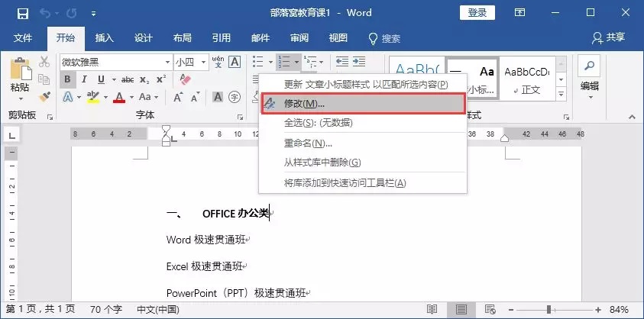Click the character border A icon

[x=234, y=62]
